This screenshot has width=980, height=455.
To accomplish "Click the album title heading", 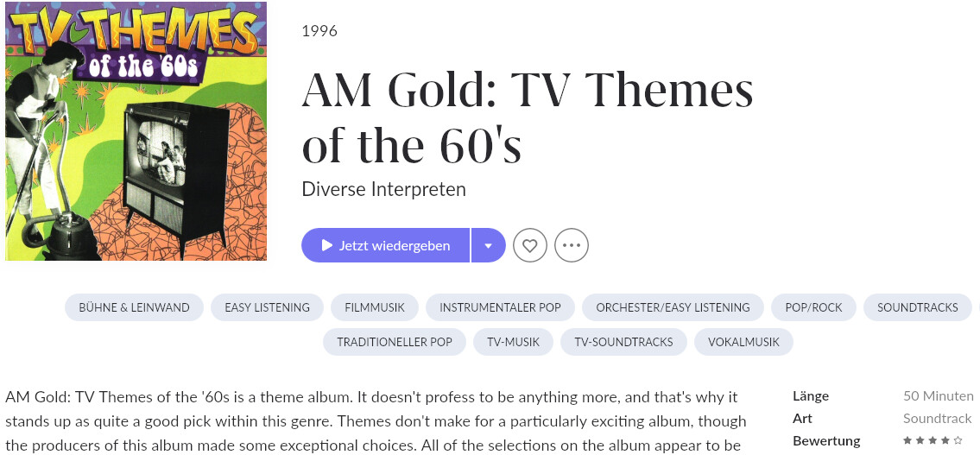I will 527,118.
